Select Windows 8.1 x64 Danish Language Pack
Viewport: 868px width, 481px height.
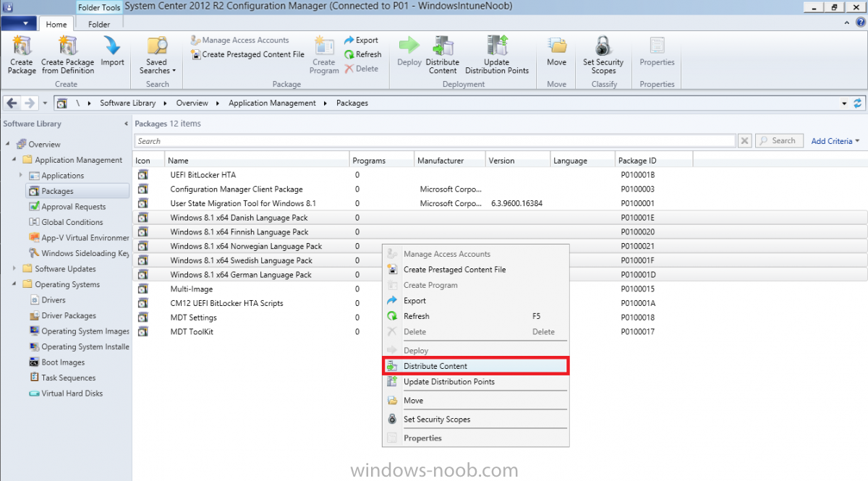tap(501, 218)
